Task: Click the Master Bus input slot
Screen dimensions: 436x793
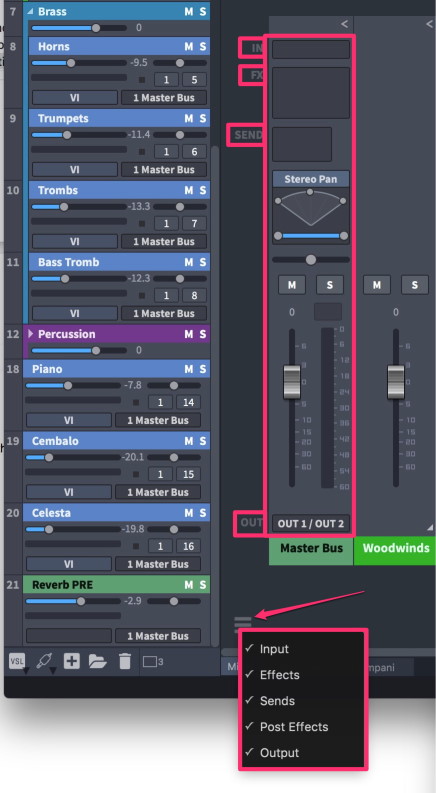Action: [311, 50]
